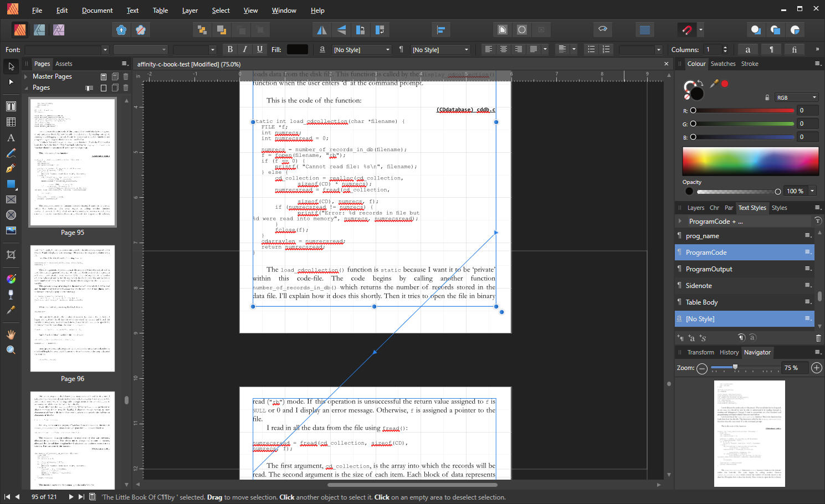Viewport: 825px width, 504px height.
Task: Select the Colour Picker eyedropper tool
Action: [11, 310]
